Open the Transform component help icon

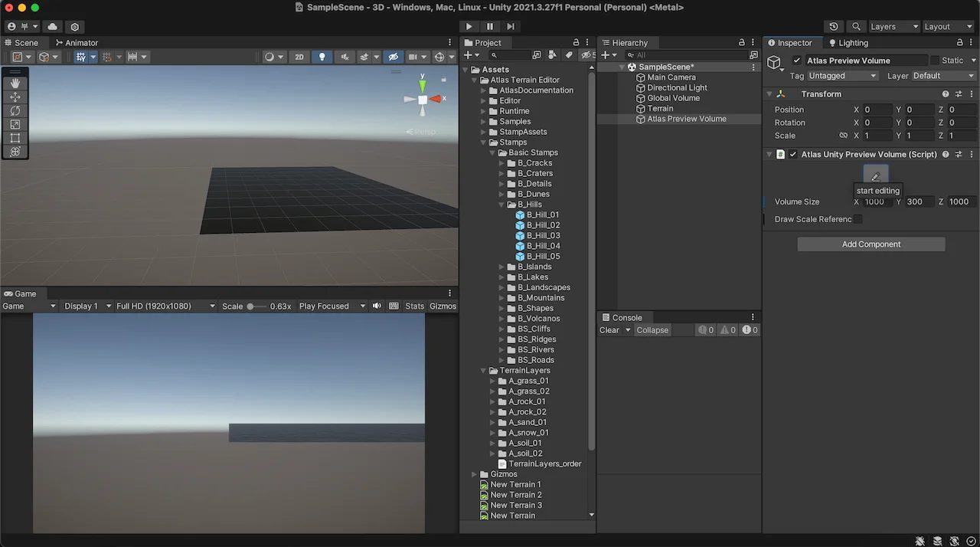(x=946, y=94)
